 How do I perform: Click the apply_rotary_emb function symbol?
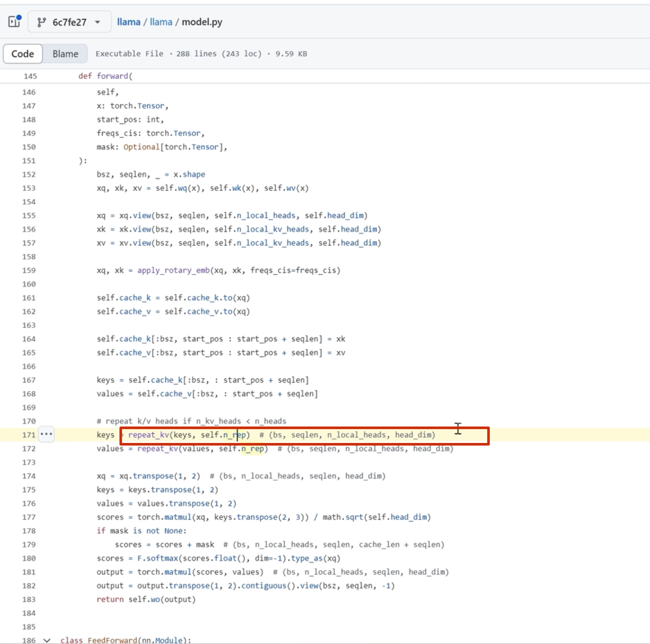click(x=173, y=270)
